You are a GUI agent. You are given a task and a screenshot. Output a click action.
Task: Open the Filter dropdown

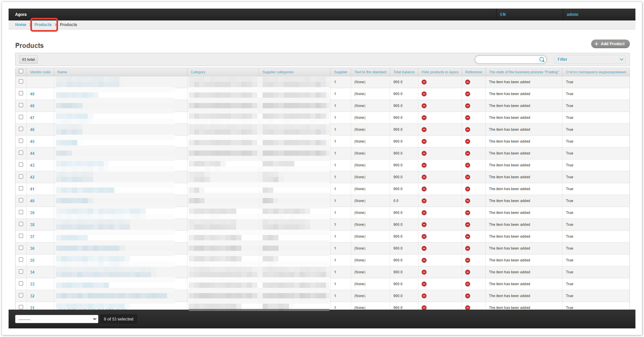click(590, 59)
